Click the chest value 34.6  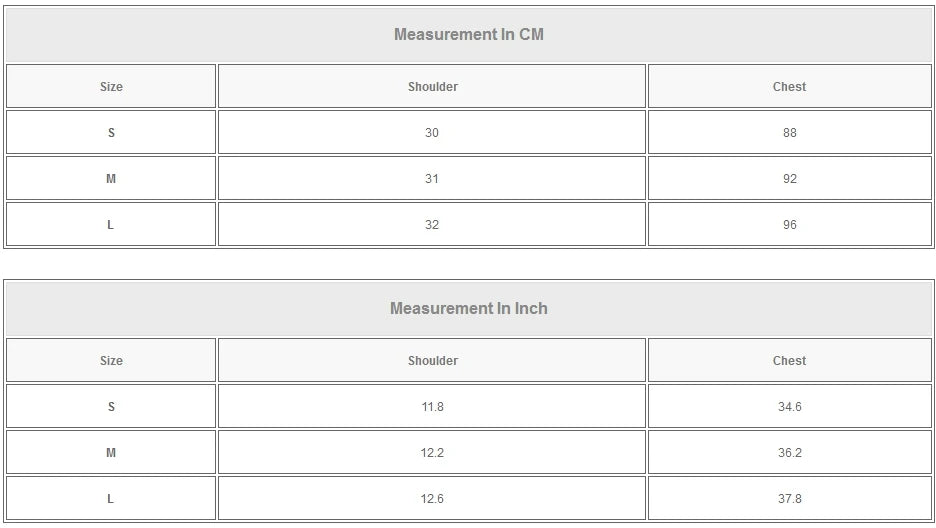(789, 407)
